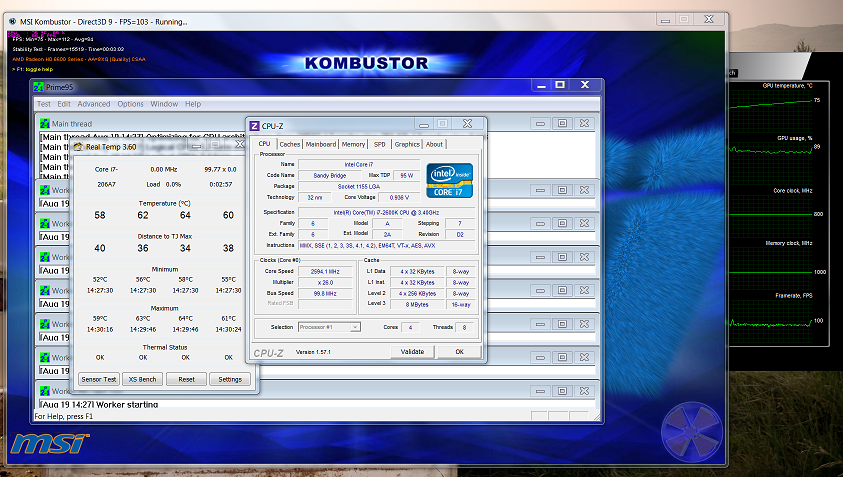Switch to the About tab in CPU-Z

coord(434,144)
